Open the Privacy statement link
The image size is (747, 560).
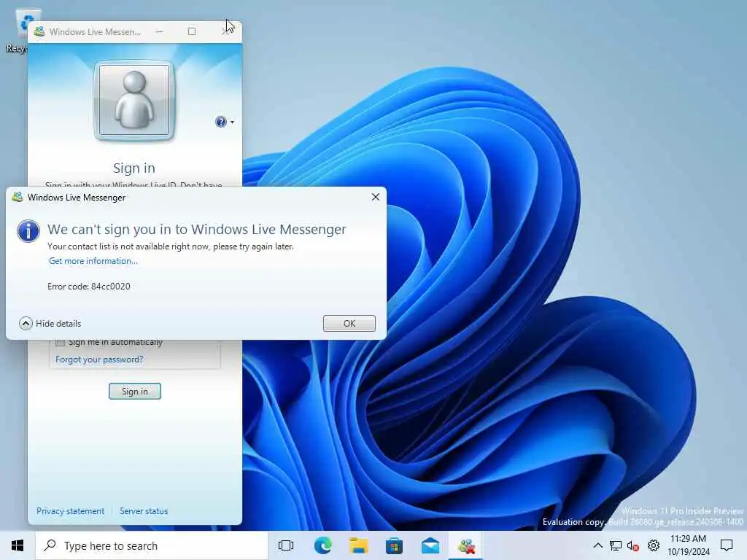click(x=71, y=511)
